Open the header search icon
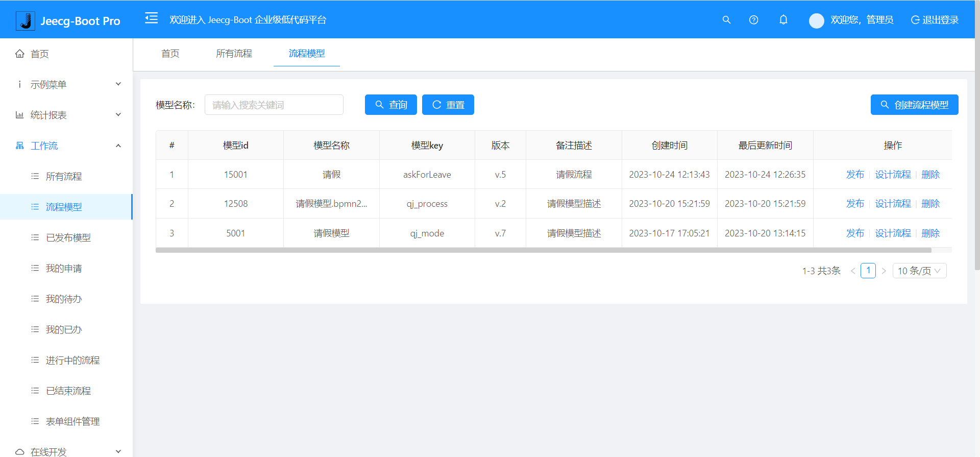 [x=726, y=20]
